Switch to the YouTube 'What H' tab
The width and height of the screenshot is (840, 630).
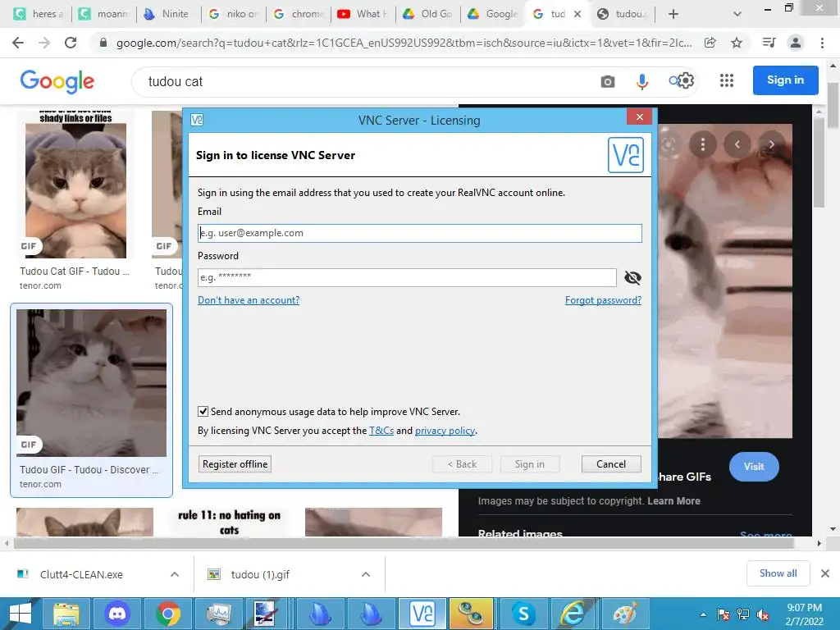363,14
